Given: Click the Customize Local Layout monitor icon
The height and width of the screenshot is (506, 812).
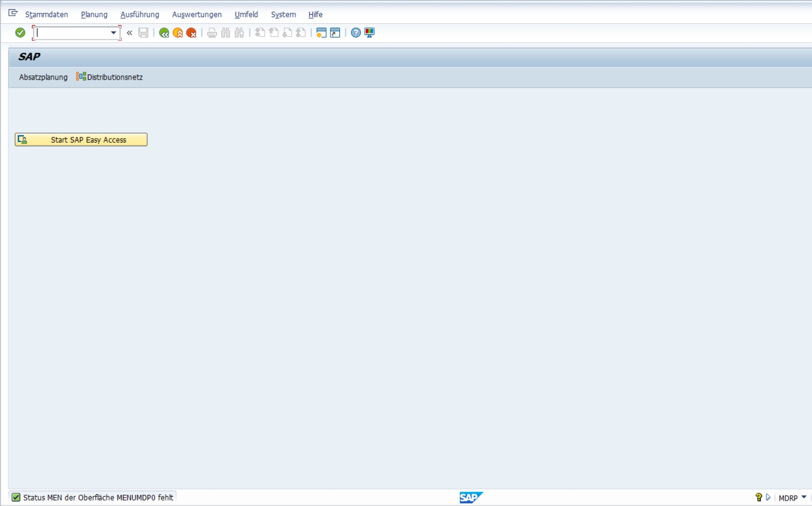Looking at the screenshot, I should tap(369, 33).
